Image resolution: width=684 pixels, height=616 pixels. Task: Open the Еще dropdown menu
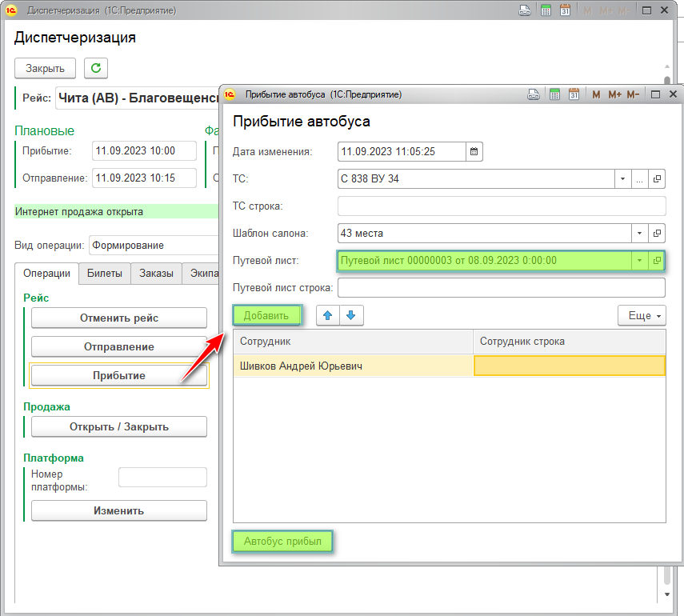pyautogui.click(x=642, y=316)
